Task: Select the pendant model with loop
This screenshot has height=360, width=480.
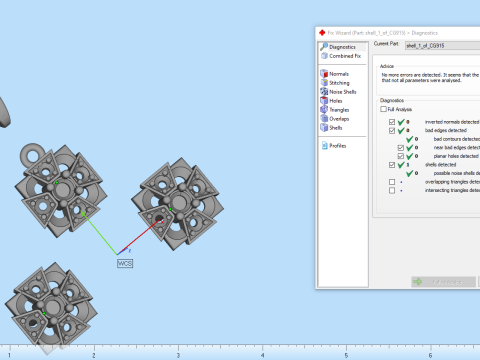Action: coord(61,190)
